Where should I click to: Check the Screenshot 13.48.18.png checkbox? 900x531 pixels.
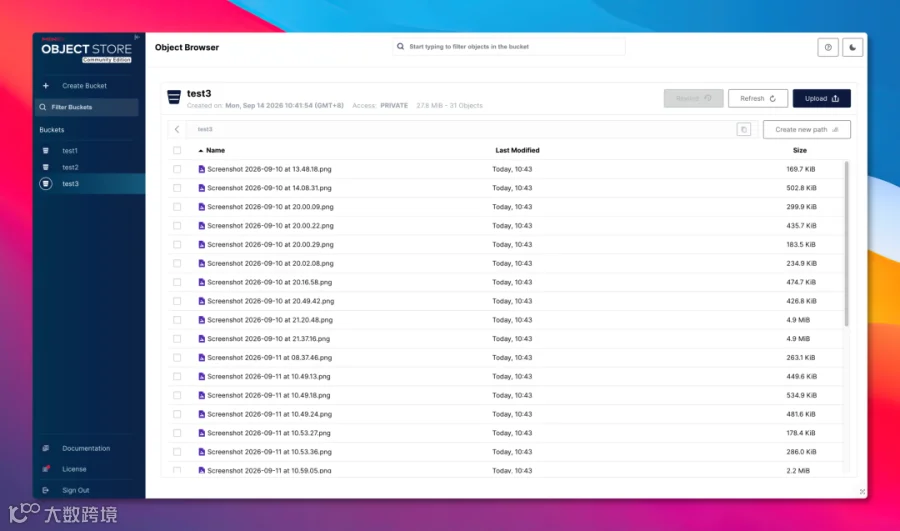[x=177, y=169]
